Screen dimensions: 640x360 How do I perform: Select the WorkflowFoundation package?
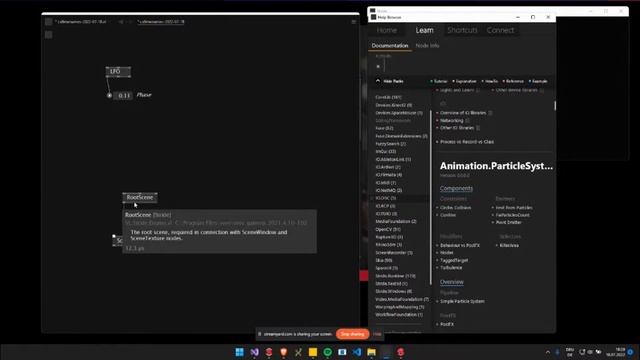tap(399, 315)
